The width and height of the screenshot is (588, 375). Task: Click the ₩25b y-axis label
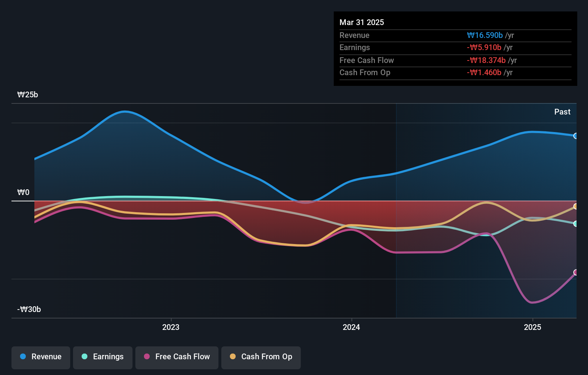(x=28, y=95)
